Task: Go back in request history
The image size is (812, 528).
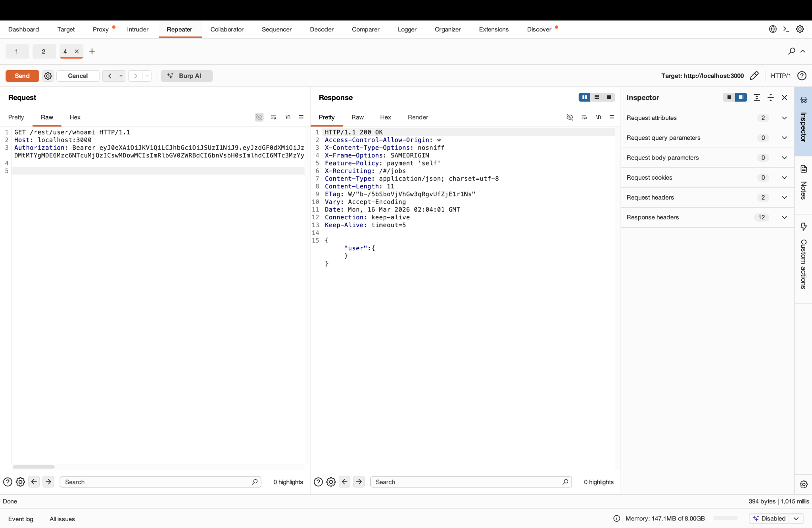Action: (x=109, y=76)
